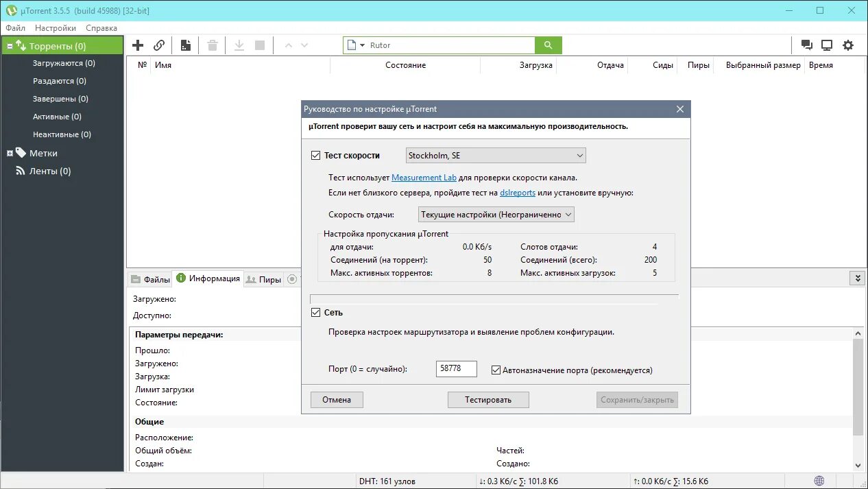Open the Stockholm, SE server dropdown
Screen dimensions: 868x489
(496, 156)
